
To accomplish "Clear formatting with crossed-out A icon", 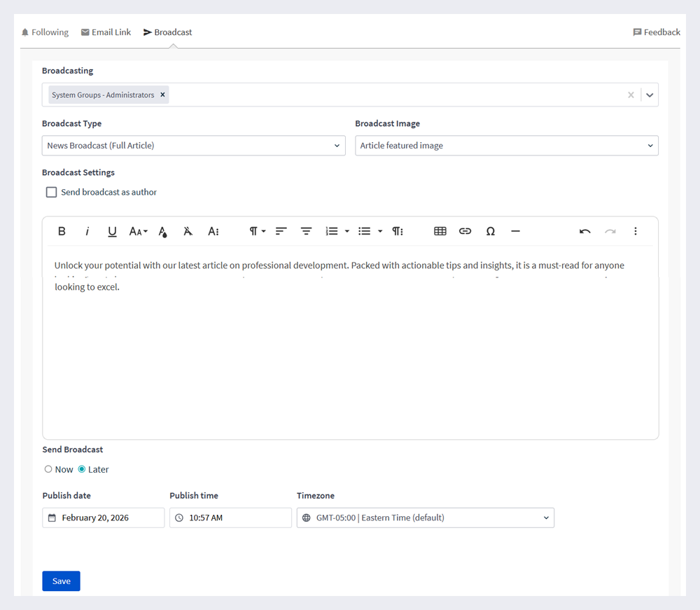I will 188,231.
